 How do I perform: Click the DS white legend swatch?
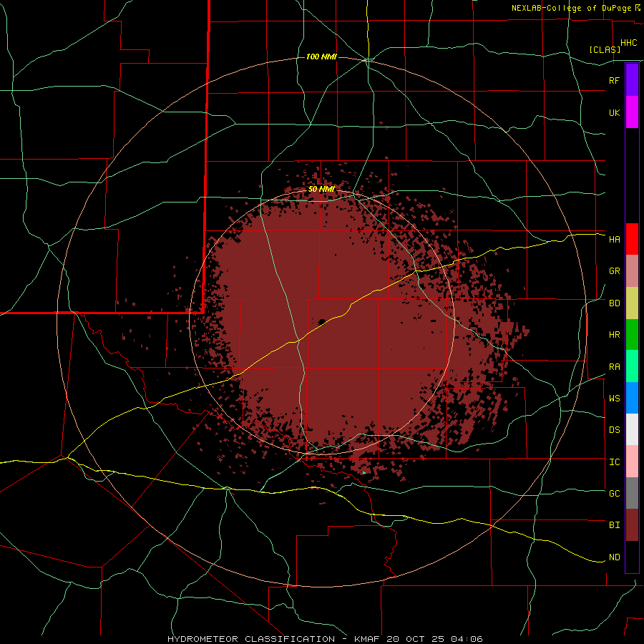632,429
